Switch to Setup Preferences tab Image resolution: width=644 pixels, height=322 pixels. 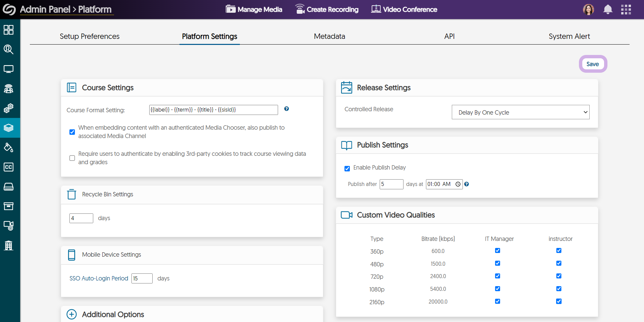tap(90, 36)
